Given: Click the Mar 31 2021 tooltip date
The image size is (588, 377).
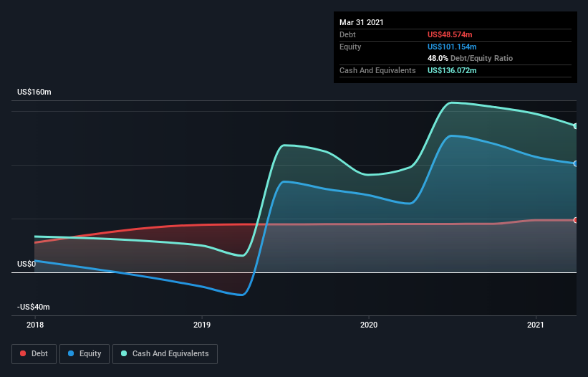Looking at the screenshot, I should click(x=362, y=22).
